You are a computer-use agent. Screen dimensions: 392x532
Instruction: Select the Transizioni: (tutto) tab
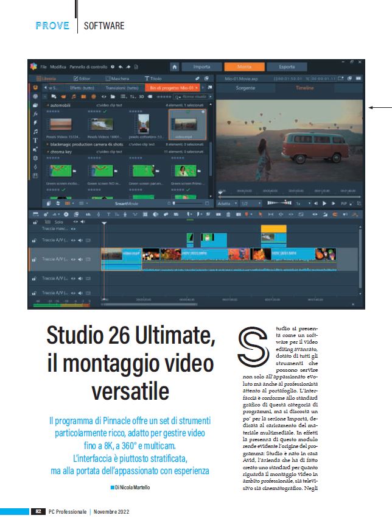click(x=122, y=88)
